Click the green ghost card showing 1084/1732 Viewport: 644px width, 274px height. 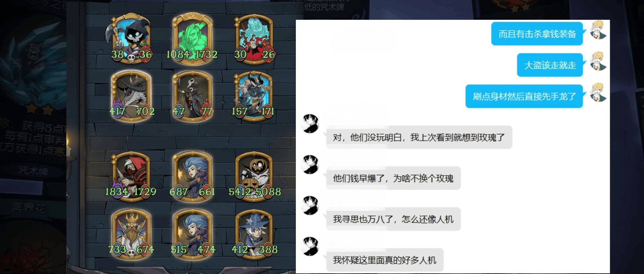[x=192, y=39]
